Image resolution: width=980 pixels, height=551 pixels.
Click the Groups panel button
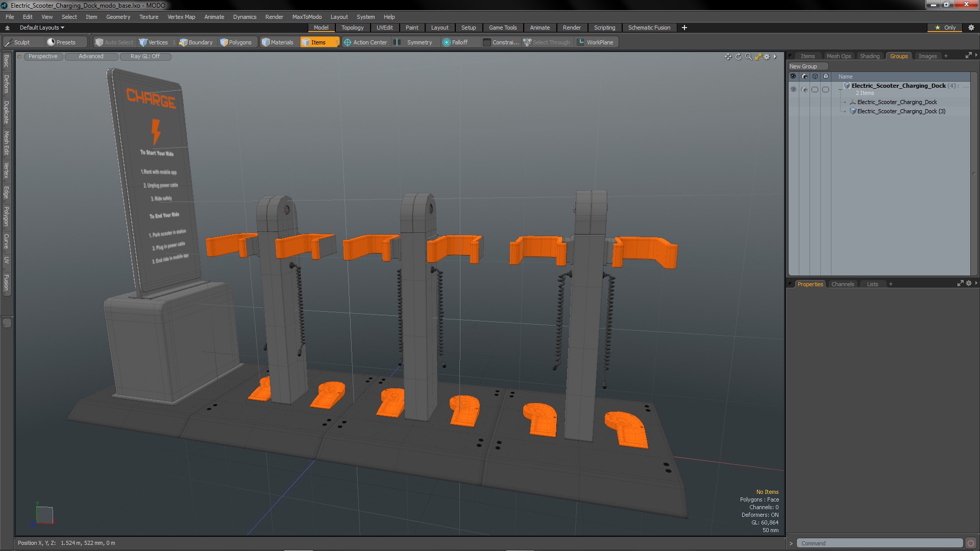click(898, 56)
